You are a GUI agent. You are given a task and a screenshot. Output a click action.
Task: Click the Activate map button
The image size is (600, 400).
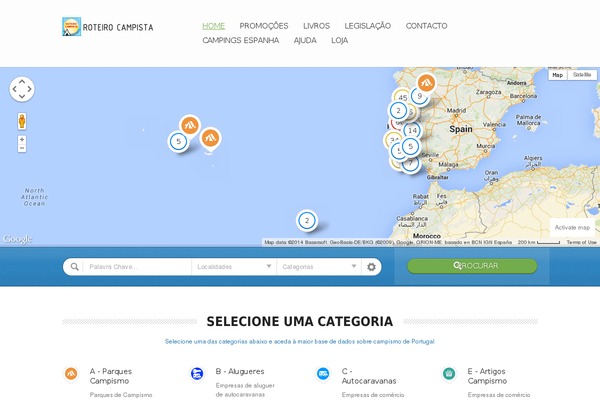572,227
